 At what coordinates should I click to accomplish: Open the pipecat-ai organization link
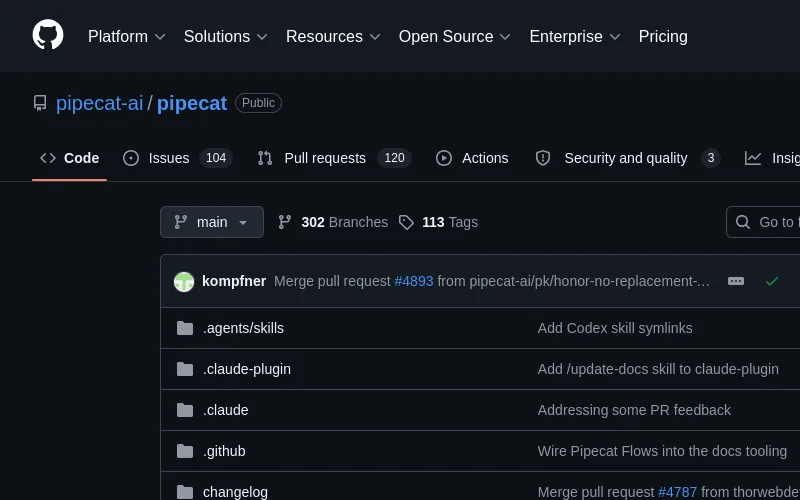coord(99,104)
